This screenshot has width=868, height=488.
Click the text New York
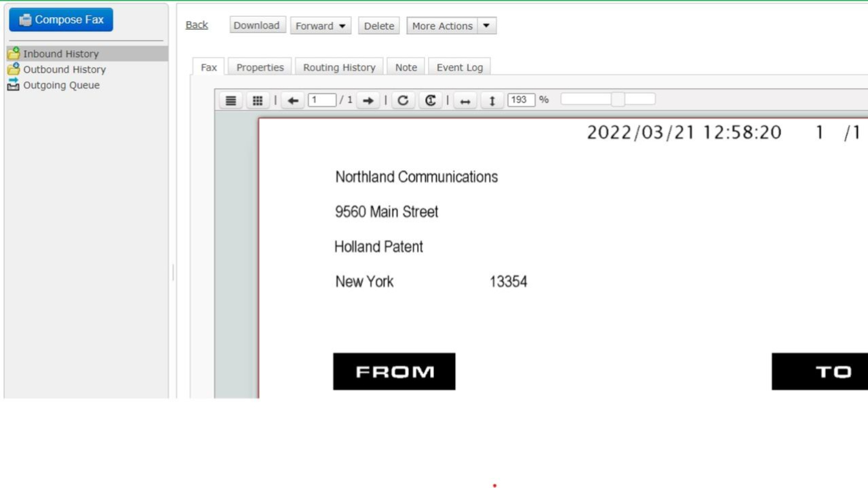click(x=364, y=281)
